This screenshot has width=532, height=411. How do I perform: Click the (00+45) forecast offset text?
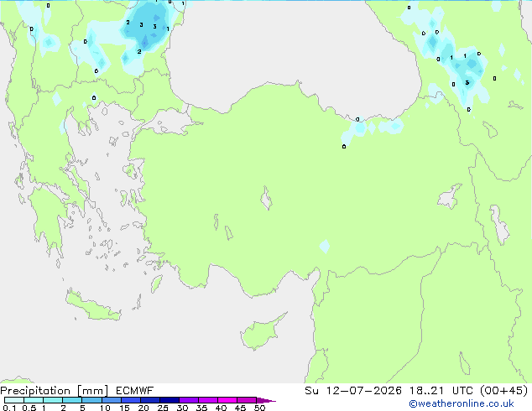(504, 391)
